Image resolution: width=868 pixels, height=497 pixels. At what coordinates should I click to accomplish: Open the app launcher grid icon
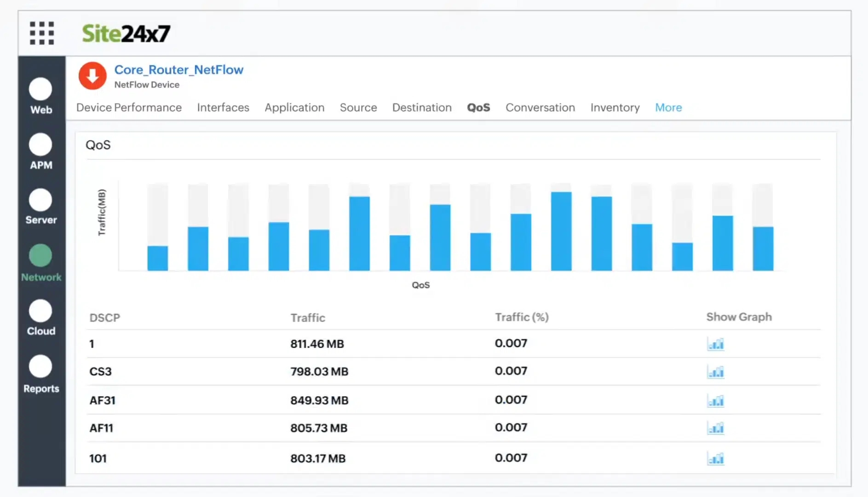click(41, 33)
